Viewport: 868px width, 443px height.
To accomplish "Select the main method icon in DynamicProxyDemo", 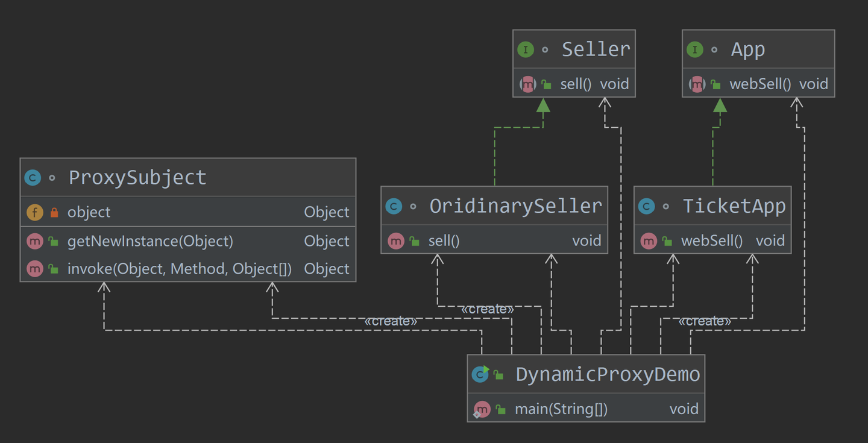I will [482, 409].
